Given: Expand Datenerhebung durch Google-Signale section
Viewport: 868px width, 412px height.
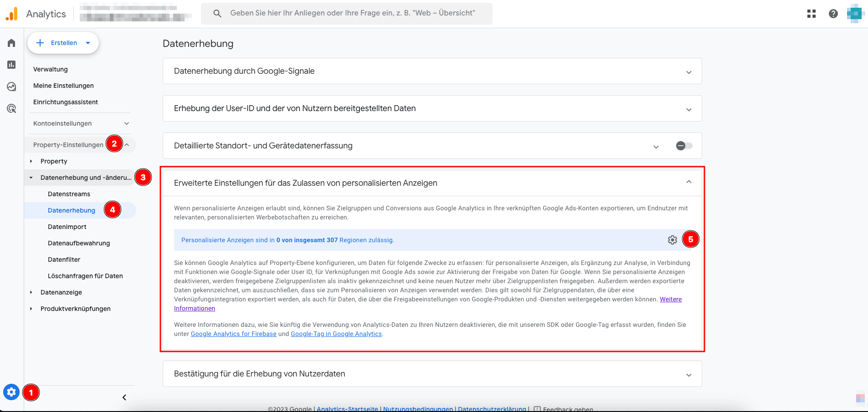Looking at the screenshot, I should tap(688, 72).
